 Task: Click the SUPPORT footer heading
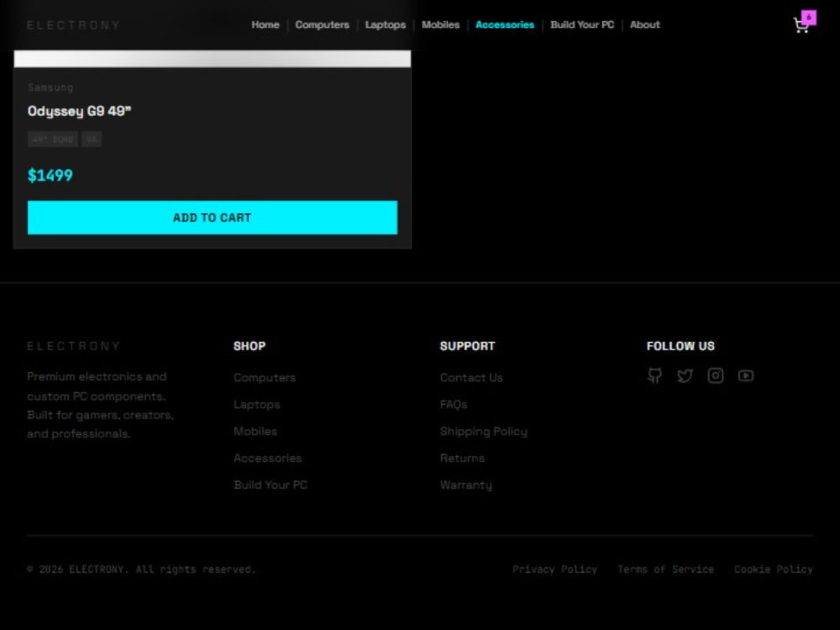click(467, 346)
